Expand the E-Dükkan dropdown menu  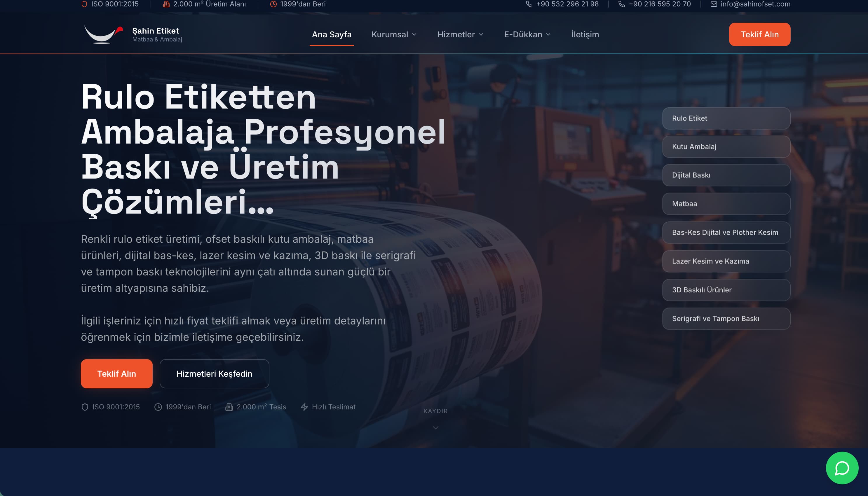(527, 34)
